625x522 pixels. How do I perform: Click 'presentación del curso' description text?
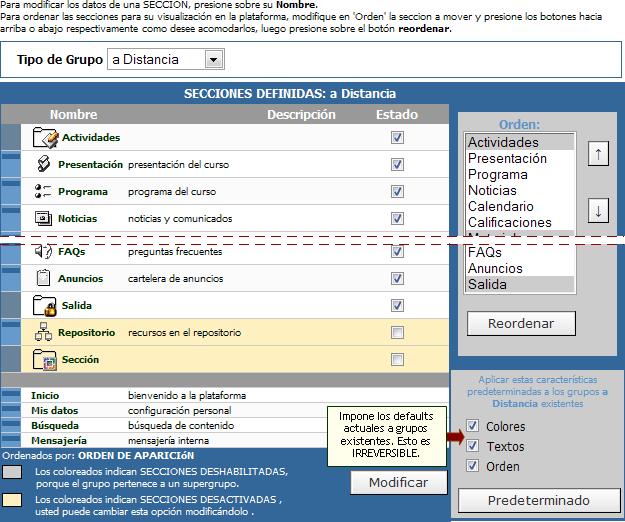click(x=178, y=164)
